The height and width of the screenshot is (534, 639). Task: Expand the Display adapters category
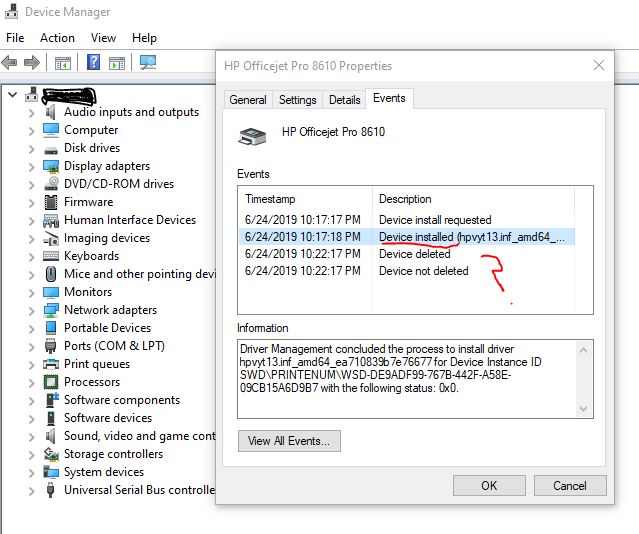click(32, 166)
